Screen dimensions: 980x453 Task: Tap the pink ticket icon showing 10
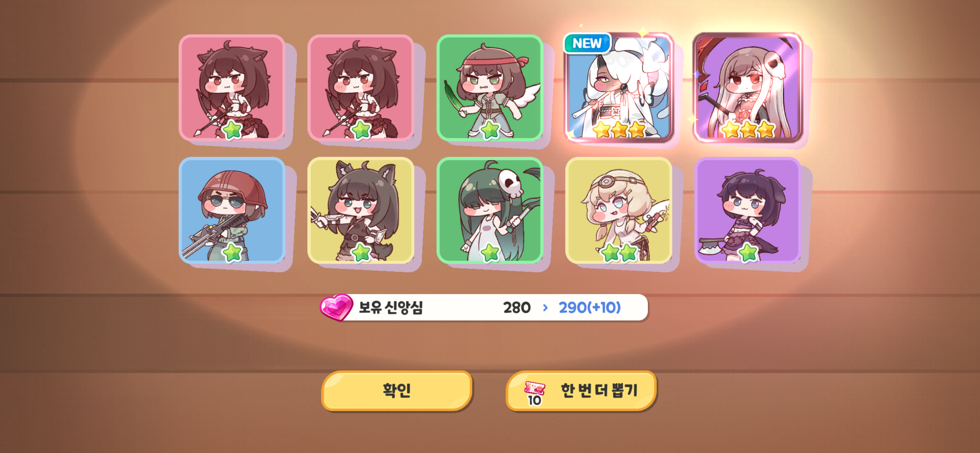click(x=535, y=393)
